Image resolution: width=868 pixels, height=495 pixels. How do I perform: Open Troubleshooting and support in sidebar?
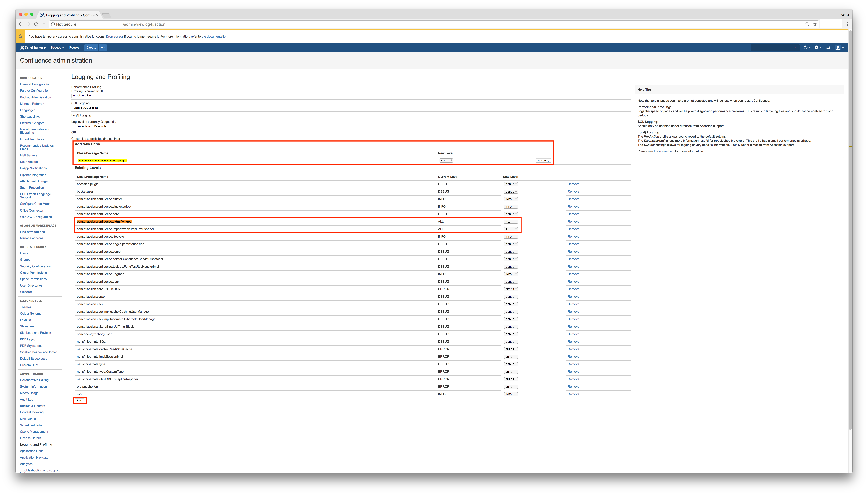[40, 471]
